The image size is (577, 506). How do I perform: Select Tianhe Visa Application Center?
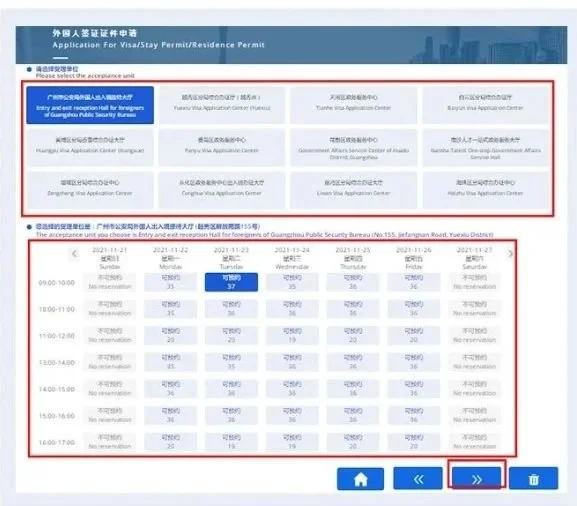click(353, 105)
